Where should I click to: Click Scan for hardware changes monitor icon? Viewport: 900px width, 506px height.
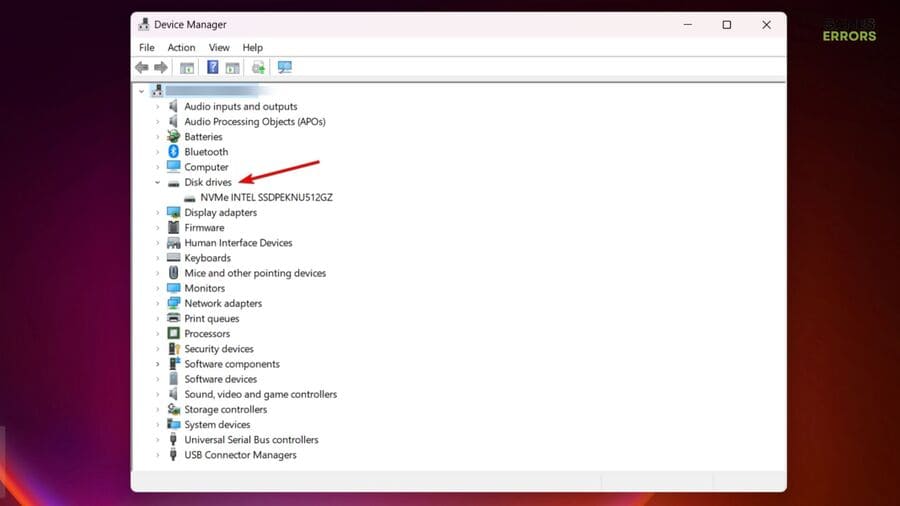(x=285, y=67)
